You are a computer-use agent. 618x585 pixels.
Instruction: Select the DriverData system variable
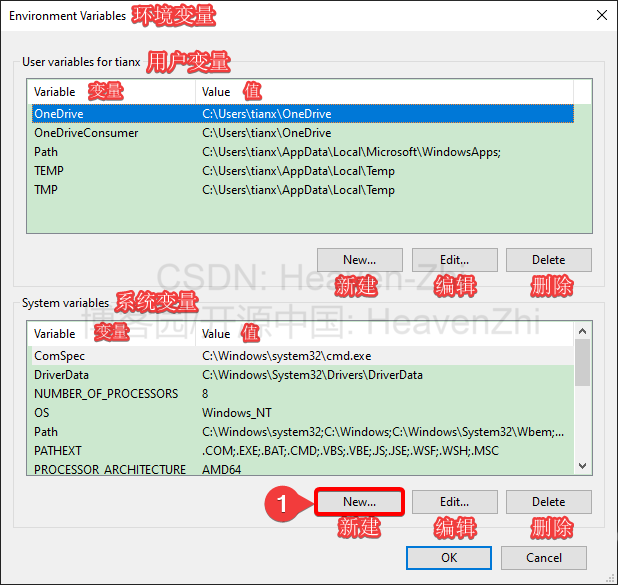[x=303, y=375]
